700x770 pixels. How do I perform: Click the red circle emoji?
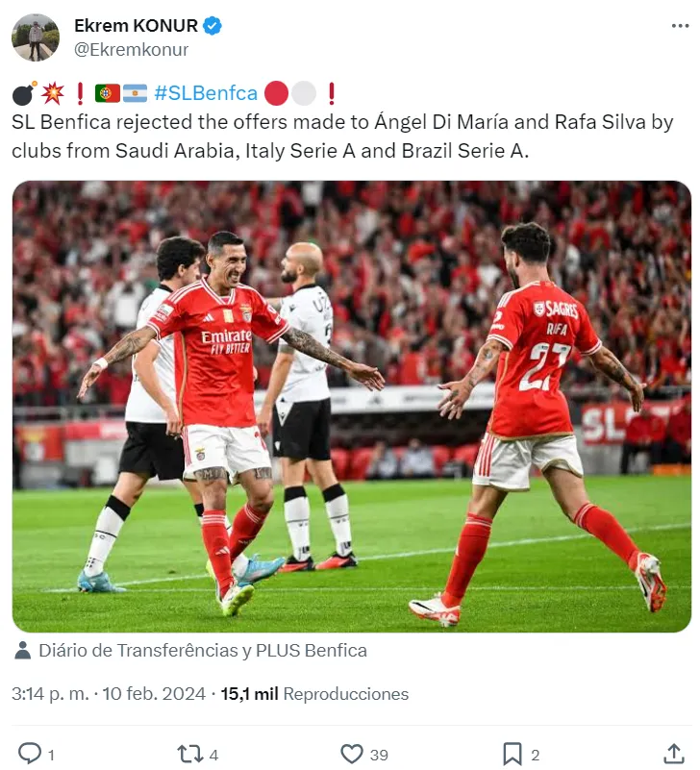pyautogui.click(x=276, y=93)
